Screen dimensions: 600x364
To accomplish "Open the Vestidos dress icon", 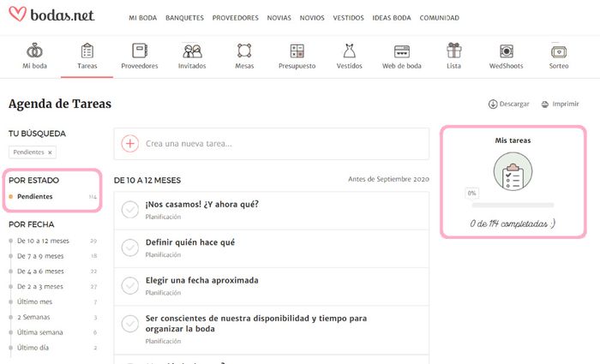I will tap(350, 51).
